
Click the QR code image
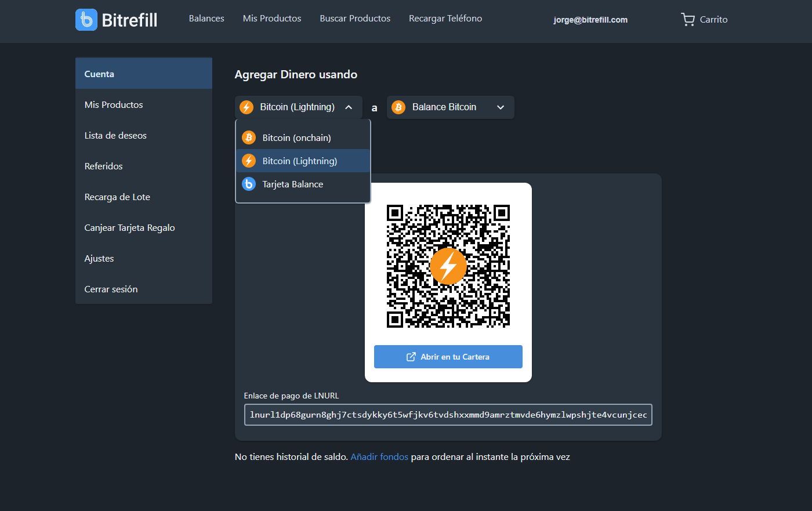pos(448,266)
